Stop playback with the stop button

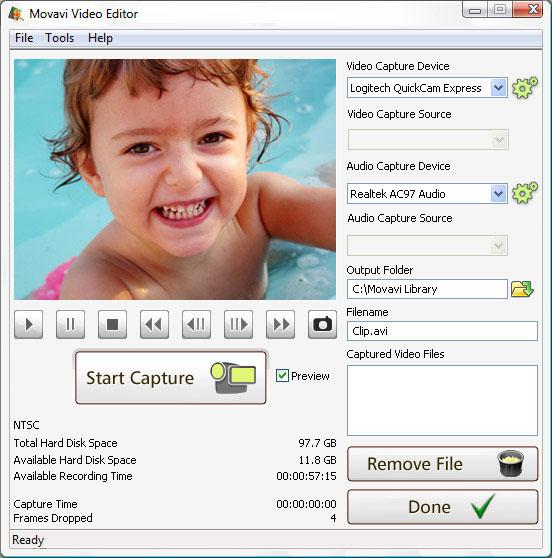pos(112,324)
